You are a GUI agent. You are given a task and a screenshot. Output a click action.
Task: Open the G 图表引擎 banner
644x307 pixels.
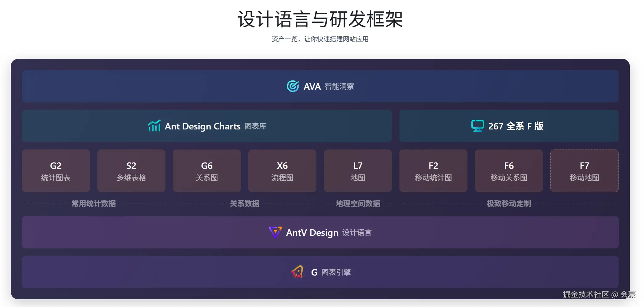320,272
